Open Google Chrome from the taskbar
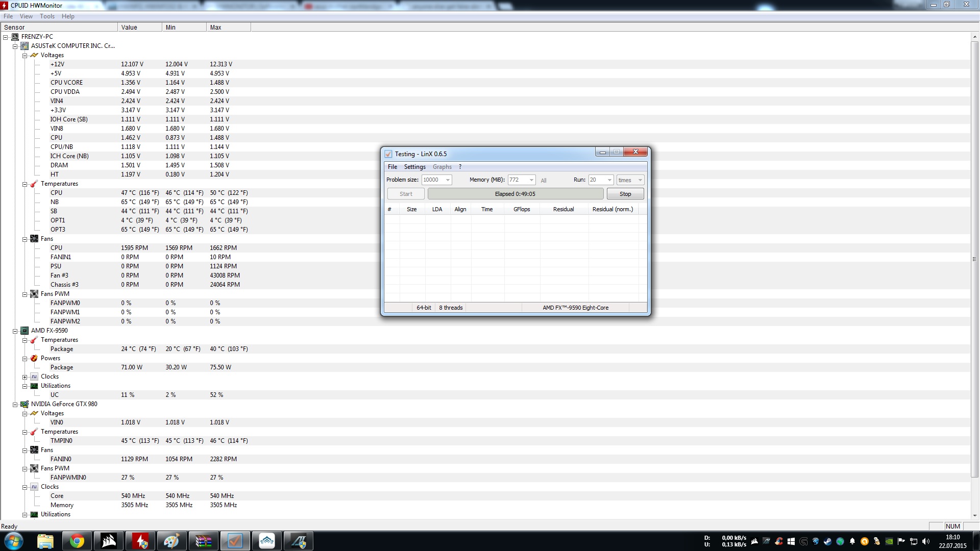The width and height of the screenshot is (980, 551). pyautogui.click(x=77, y=541)
